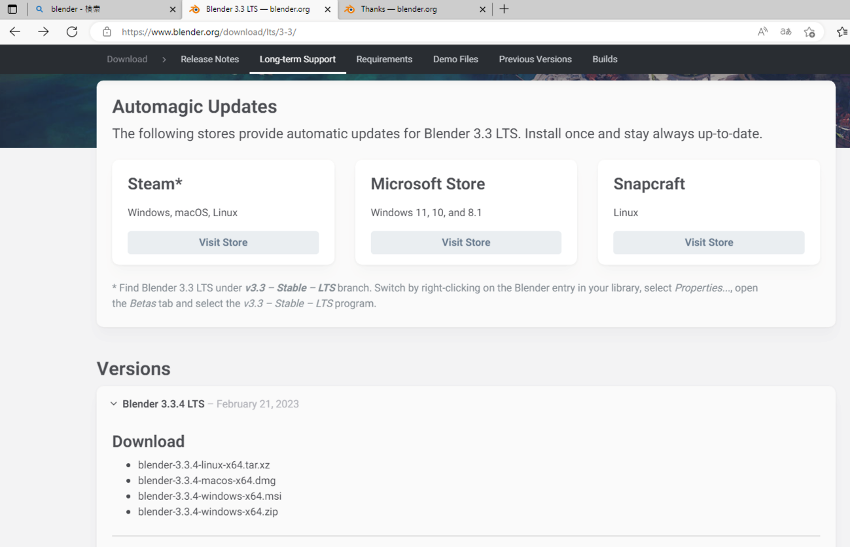850x548 pixels.
Task: Open a new browser tab
Action: [x=504, y=9]
